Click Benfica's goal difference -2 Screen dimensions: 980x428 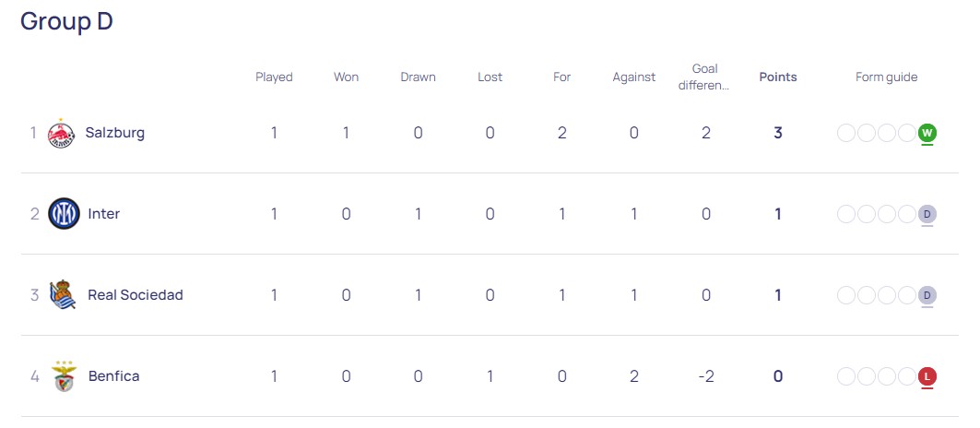click(x=705, y=376)
